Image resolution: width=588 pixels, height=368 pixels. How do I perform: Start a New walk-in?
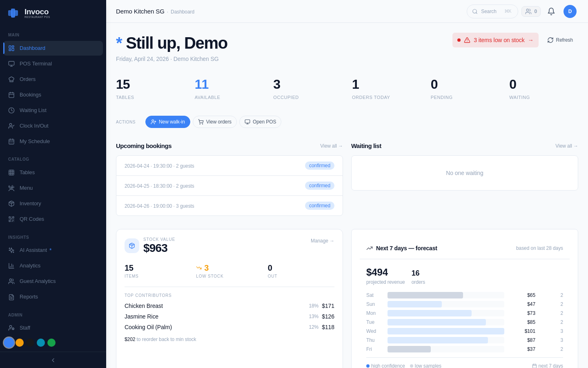(x=168, y=122)
